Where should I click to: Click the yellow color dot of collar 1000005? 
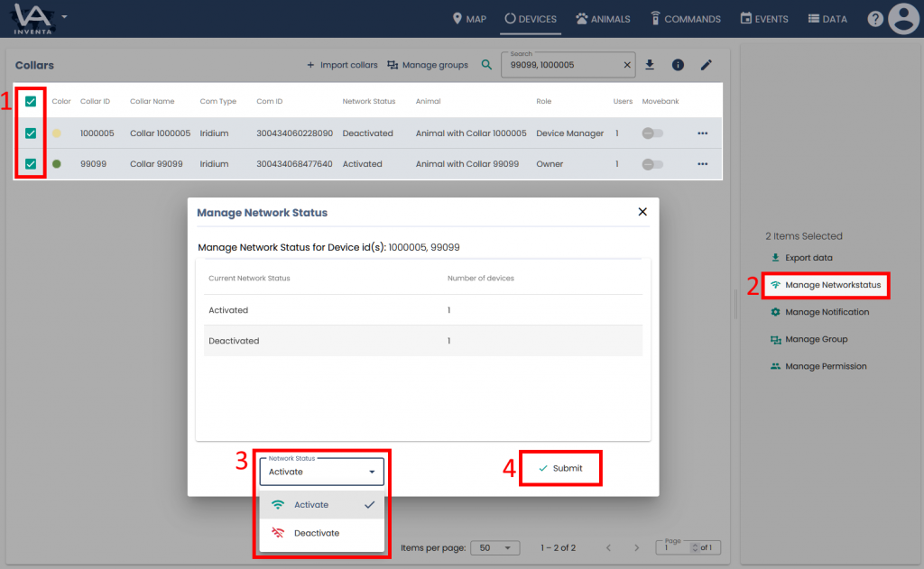pos(57,133)
